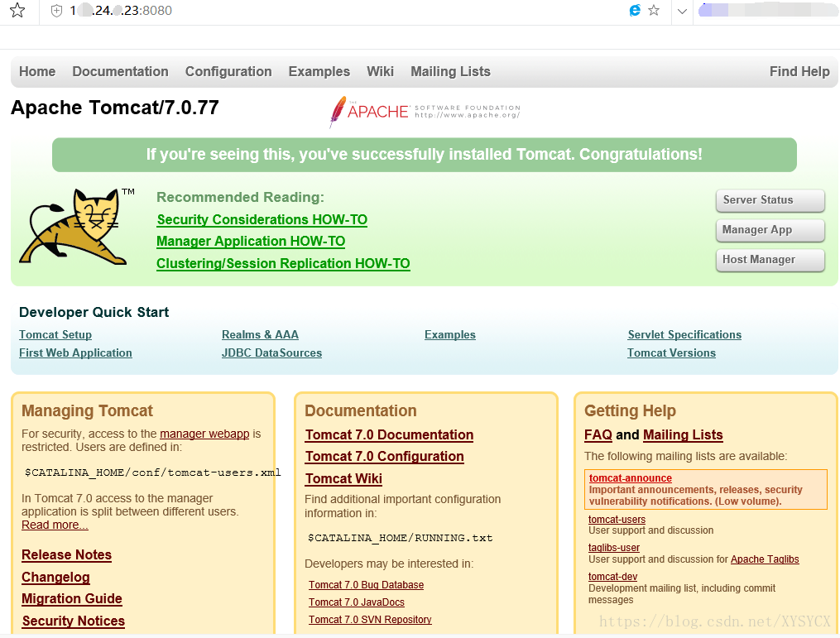Screen dimensions: 840x638
Task: Click the Mailing Lists link under Getting Help
Action: (x=683, y=435)
